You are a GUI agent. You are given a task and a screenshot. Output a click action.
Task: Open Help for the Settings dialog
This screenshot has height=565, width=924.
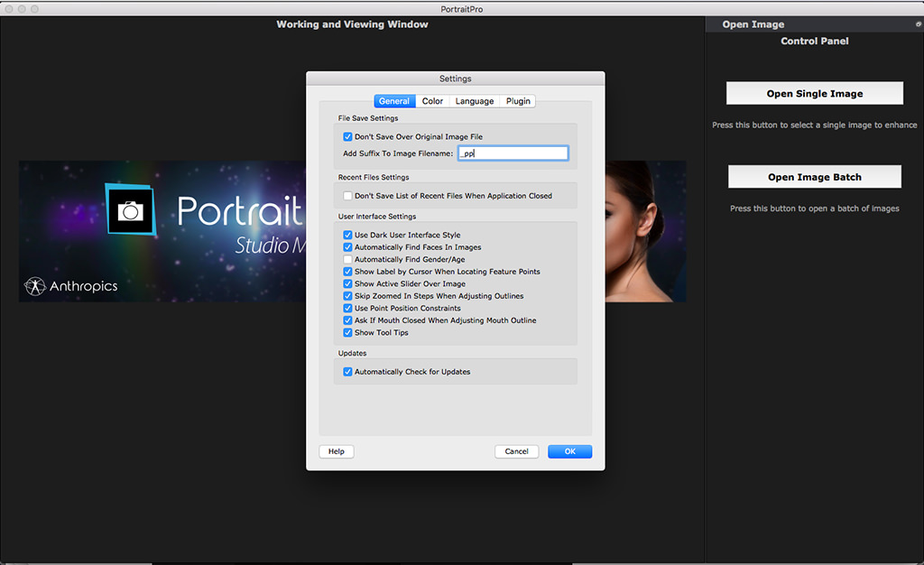tap(337, 451)
